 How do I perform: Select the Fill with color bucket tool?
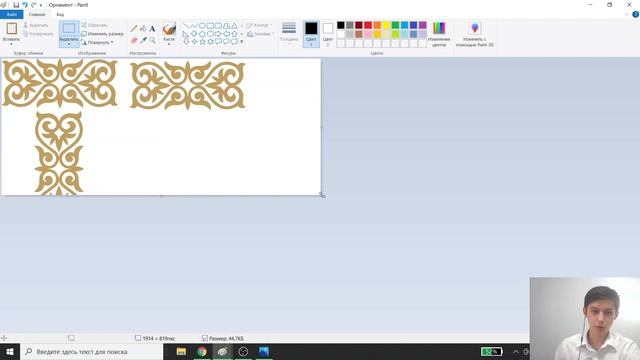[x=143, y=29]
